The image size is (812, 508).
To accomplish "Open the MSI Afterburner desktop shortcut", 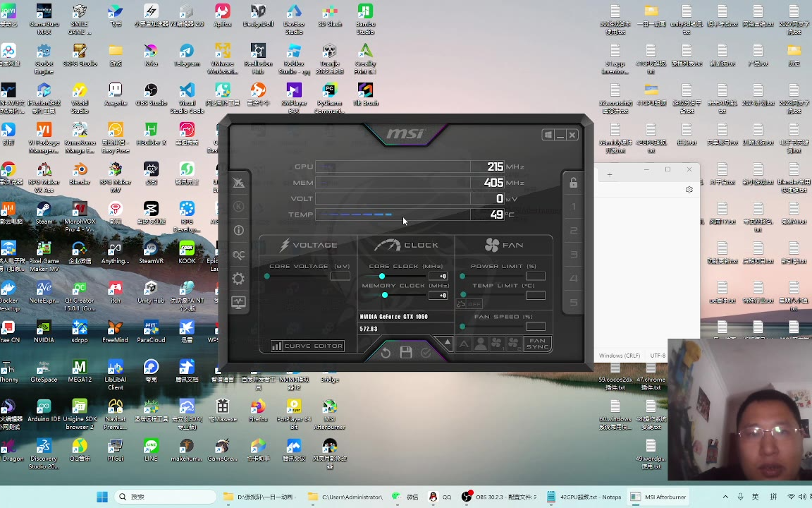I will pos(329,414).
